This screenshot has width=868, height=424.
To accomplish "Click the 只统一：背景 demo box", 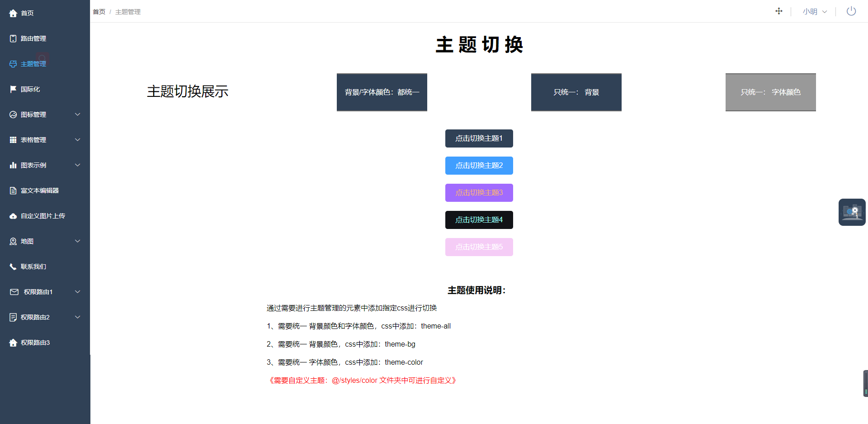I will click(576, 92).
